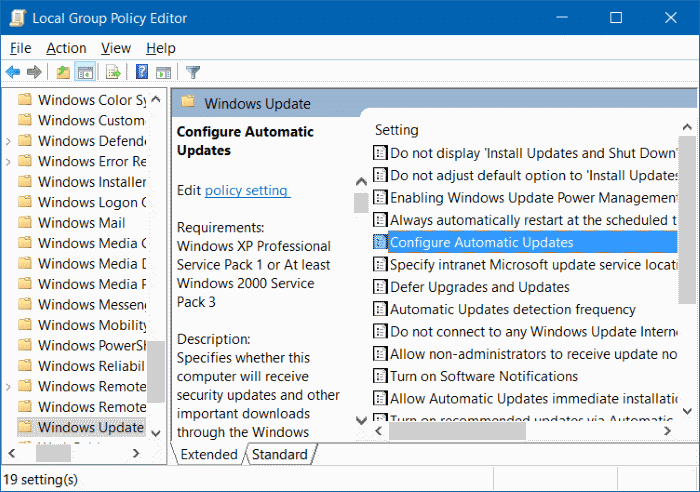This screenshot has height=492, width=700.
Task: Click the settings list vertical scrollbar thumb
Action: click(x=688, y=220)
